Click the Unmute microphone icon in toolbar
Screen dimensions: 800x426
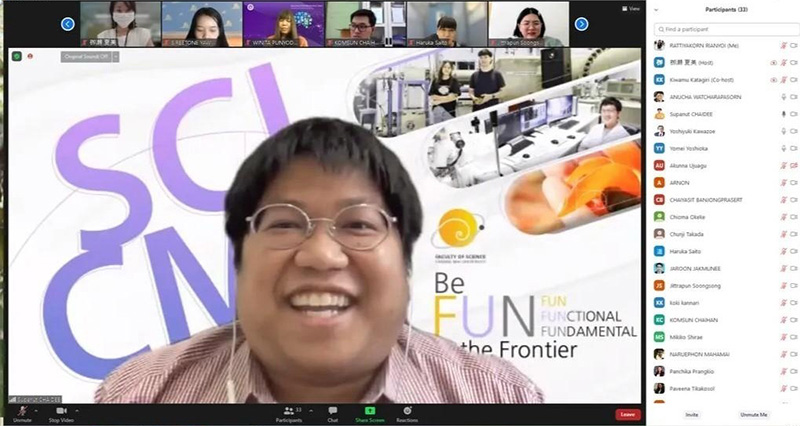click(22, 411)
